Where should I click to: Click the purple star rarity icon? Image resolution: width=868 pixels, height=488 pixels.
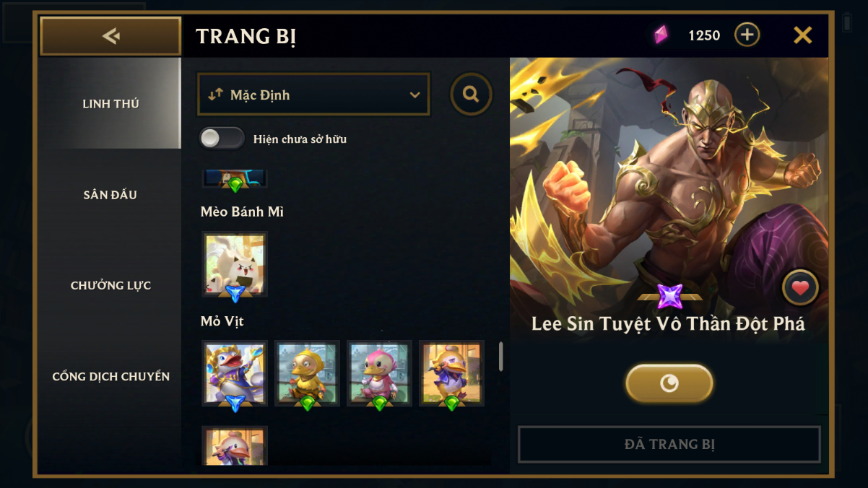click(x=670, y=297)
